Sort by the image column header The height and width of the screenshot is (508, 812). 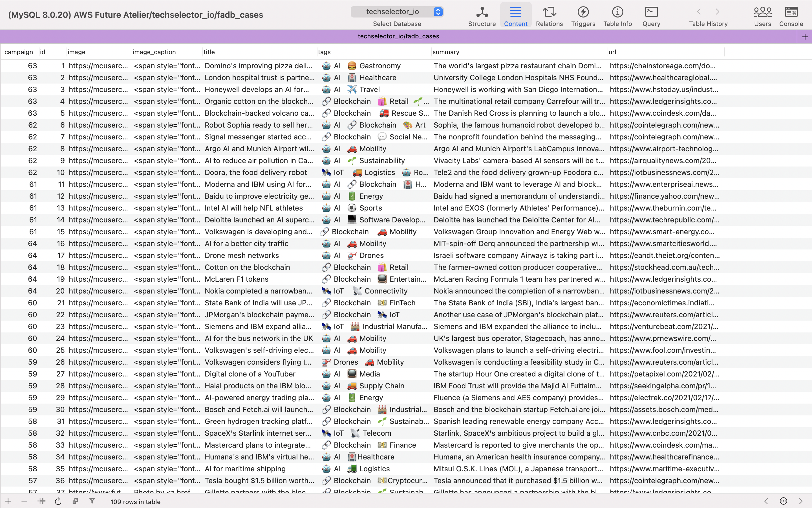click(x=99, y=52)
